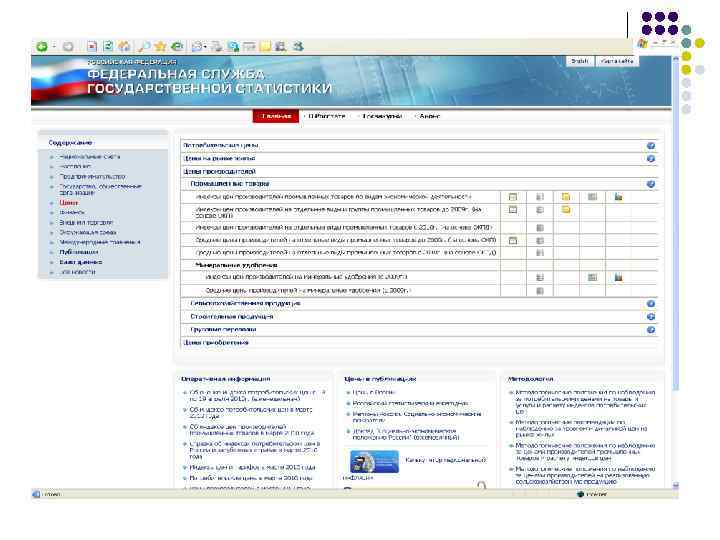
Task: Expand the Строительная продукция subsection
Action: [x=420, y=317]
